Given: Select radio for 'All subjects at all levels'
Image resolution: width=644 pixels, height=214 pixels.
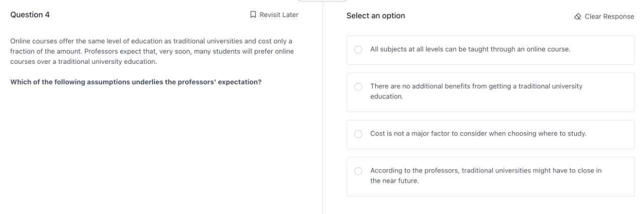Looking at the screenshot, I should pos(358,50).
